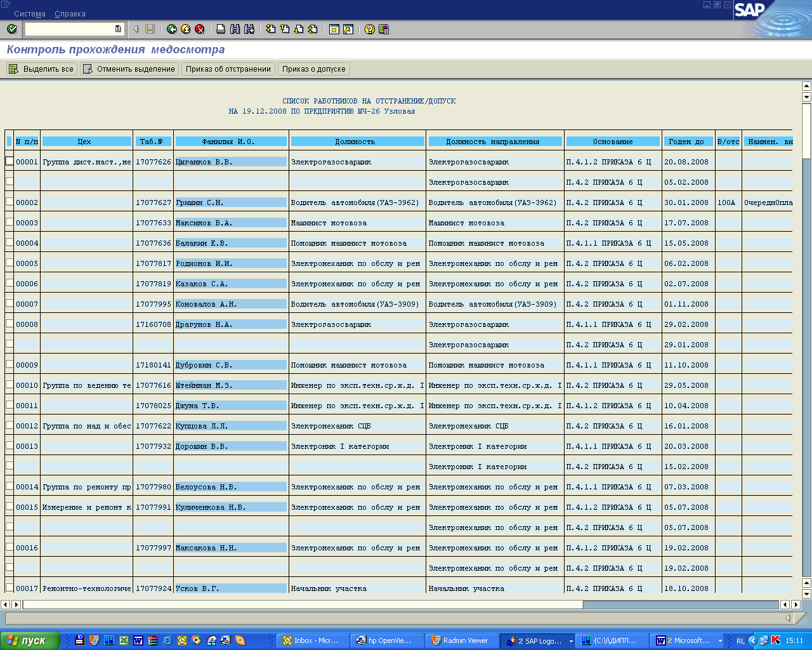This screenshot has width=812, height=650.
Task: Open the Windows пуск start button
Action: (30, 641)
